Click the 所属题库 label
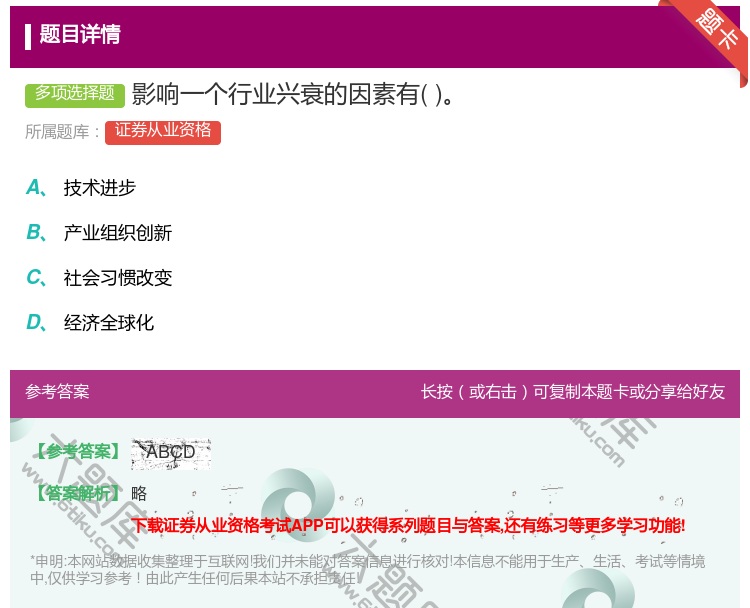The image size is (750, 608). [x=63, y=132]
